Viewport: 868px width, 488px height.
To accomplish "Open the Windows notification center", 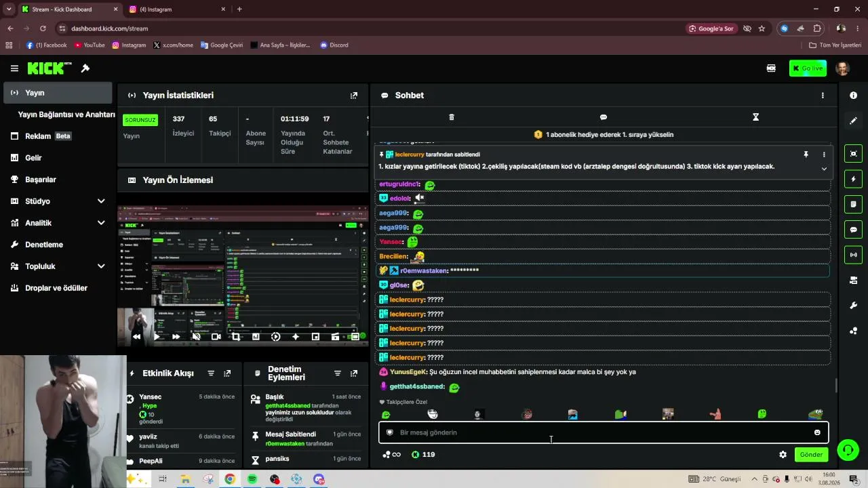I will [x=854, y=479].
